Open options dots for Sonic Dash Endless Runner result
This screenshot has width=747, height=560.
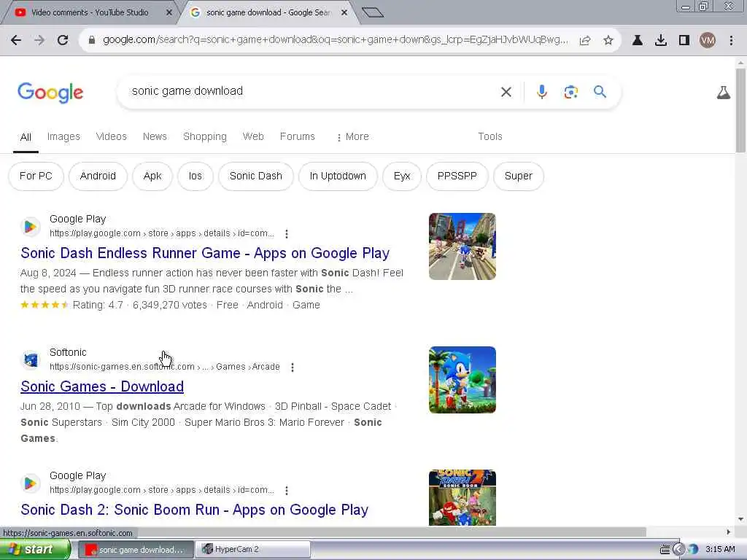tap(286, 234)
